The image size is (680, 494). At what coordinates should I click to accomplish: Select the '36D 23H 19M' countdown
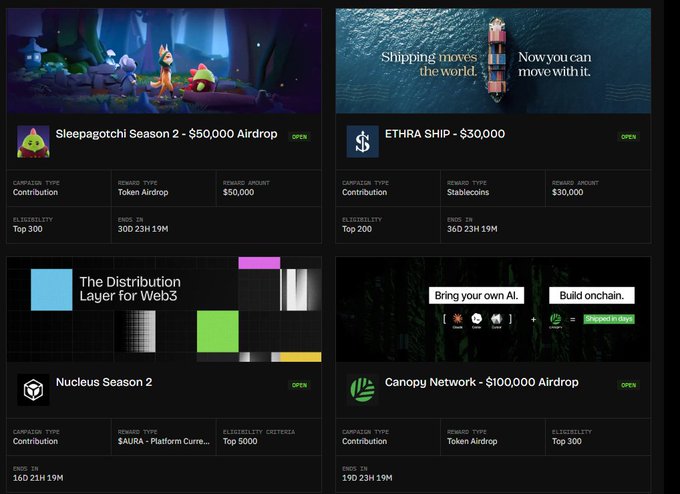pos(472,229)
